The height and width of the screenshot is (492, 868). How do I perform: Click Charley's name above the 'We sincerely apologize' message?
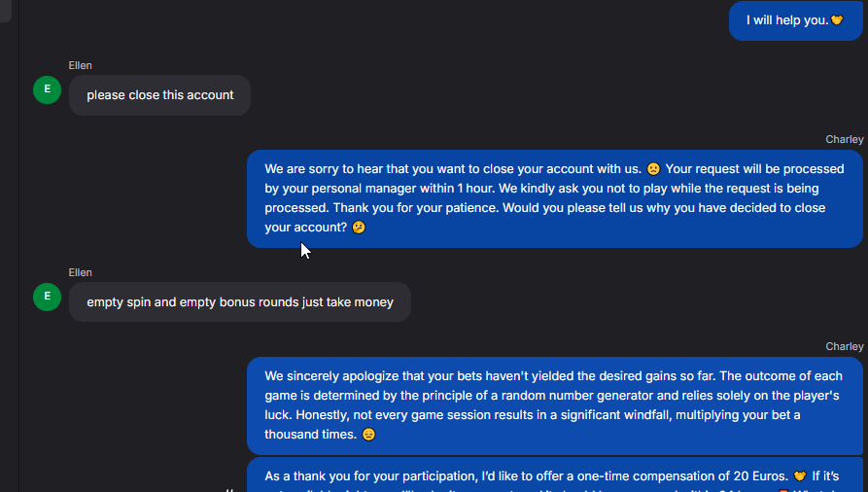coord(844,346)
